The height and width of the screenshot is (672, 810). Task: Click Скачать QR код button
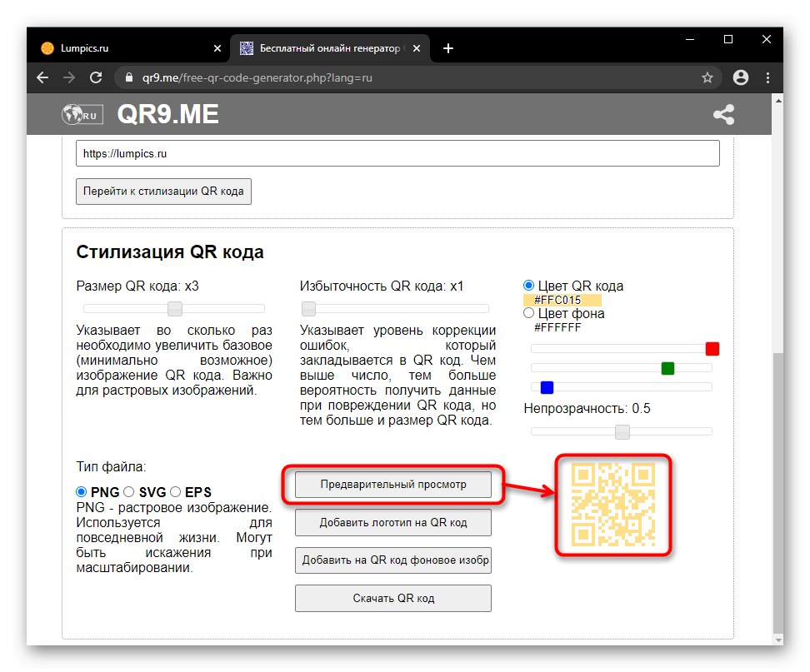(x=393, y=598)
